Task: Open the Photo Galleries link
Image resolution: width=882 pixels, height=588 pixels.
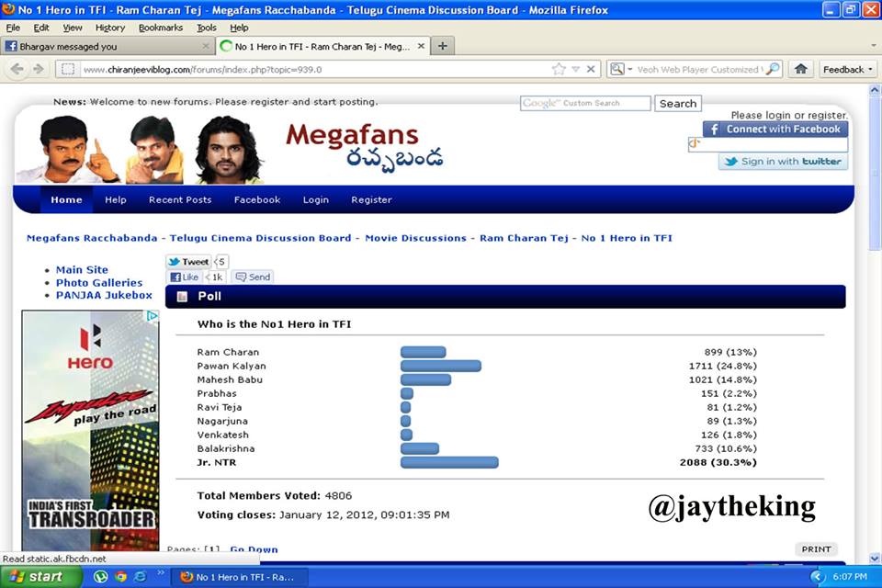Action: 99,283
